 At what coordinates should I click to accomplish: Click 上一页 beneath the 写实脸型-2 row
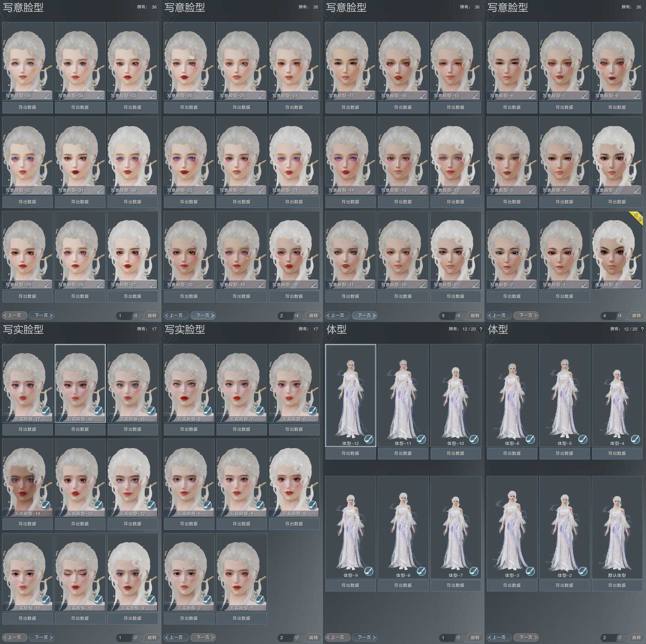click(x=176, y=637)
